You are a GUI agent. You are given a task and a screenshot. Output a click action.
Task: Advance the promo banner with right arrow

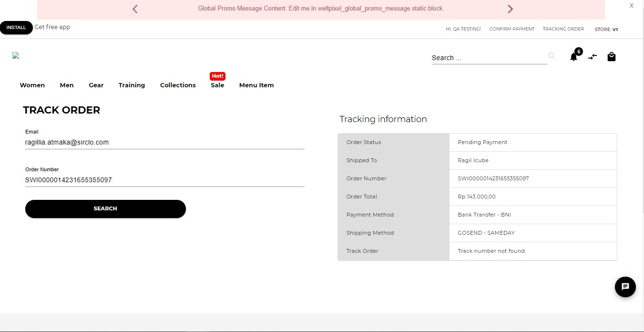510,9
